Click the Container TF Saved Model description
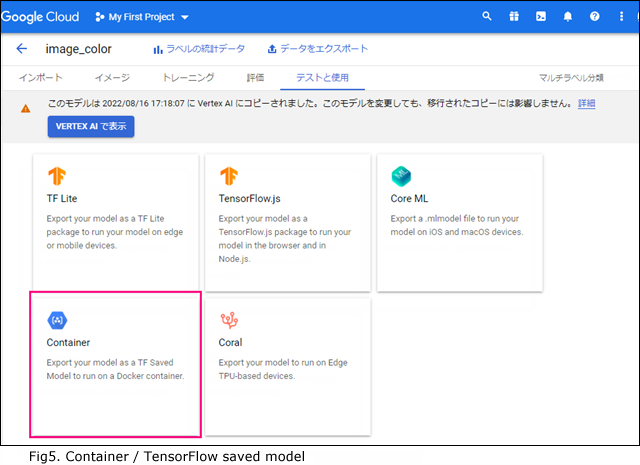This screenshot has height=465, width=640. pos(115,369)
